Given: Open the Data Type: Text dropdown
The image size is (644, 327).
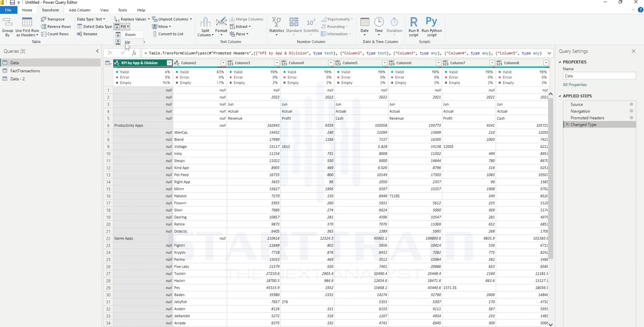Looking at the screenshot, I should pyautogui.click(x=91, y=19).
